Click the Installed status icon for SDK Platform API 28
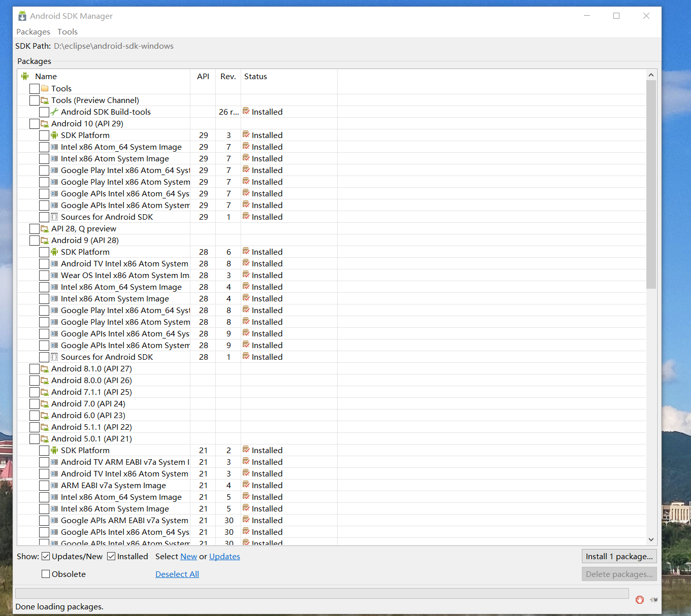Image resolution: width=691 pixels, height=616 pixels. [247, 251]
